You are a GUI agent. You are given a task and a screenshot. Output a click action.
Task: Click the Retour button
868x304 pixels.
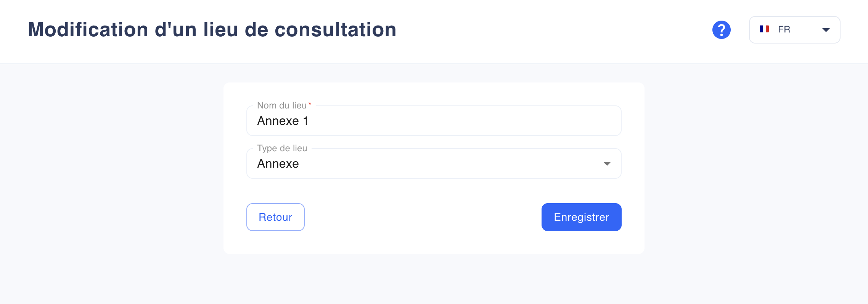click(275, 217)
